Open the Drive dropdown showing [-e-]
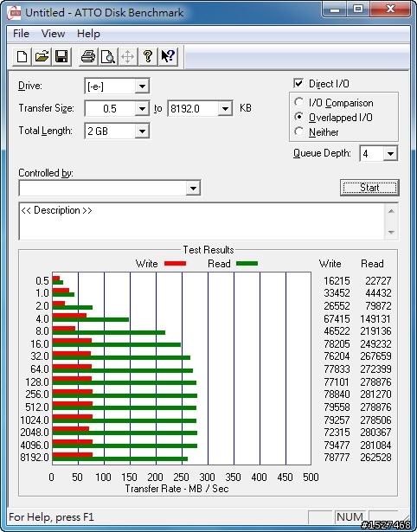The height and width of the screenshot is (532, 417). (142, 87)
